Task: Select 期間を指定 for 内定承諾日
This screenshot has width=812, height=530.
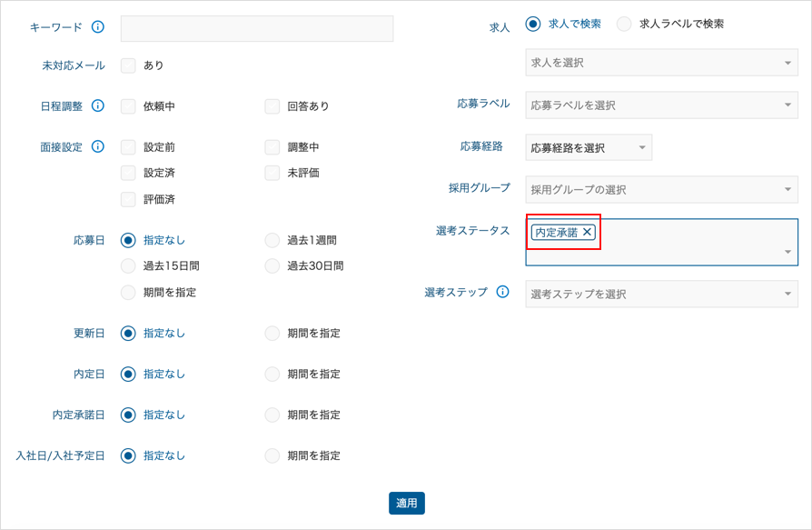Action: 272,415
